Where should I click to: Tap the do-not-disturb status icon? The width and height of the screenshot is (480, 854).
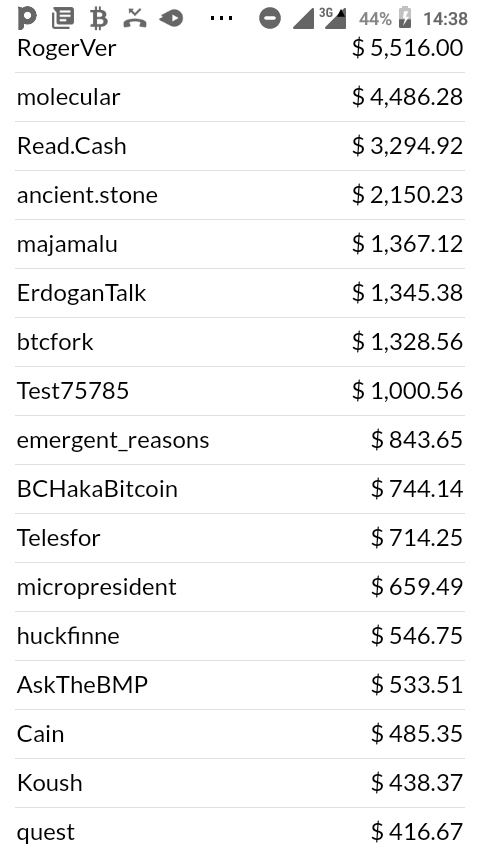point(270,19)
